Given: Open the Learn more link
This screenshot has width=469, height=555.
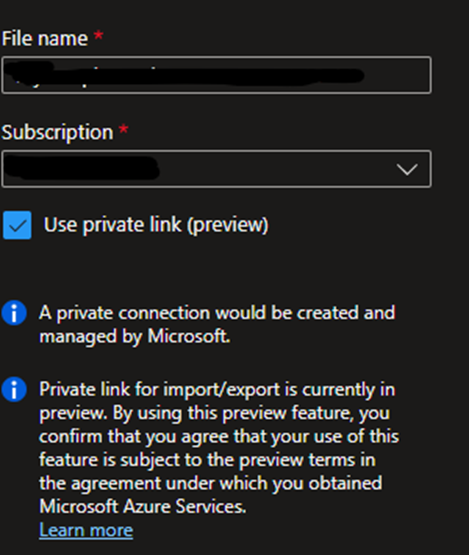Looking at the screenshot, I should (86, 530).
